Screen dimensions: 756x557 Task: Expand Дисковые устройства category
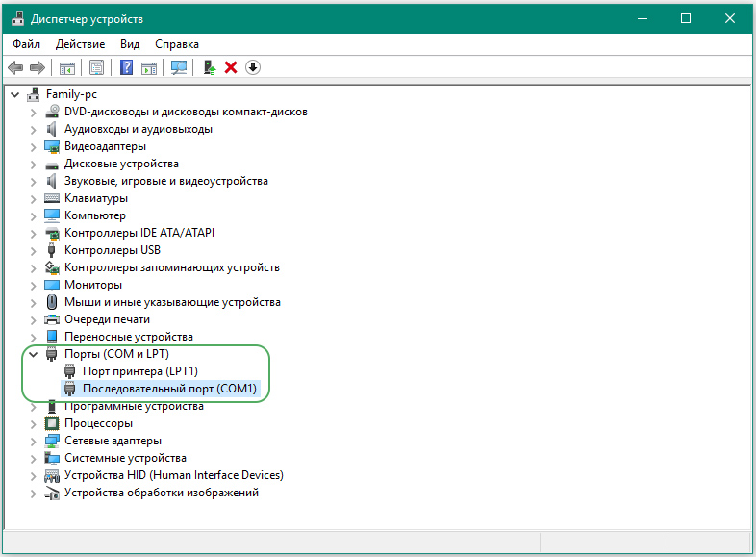click(x=33, y=164)
